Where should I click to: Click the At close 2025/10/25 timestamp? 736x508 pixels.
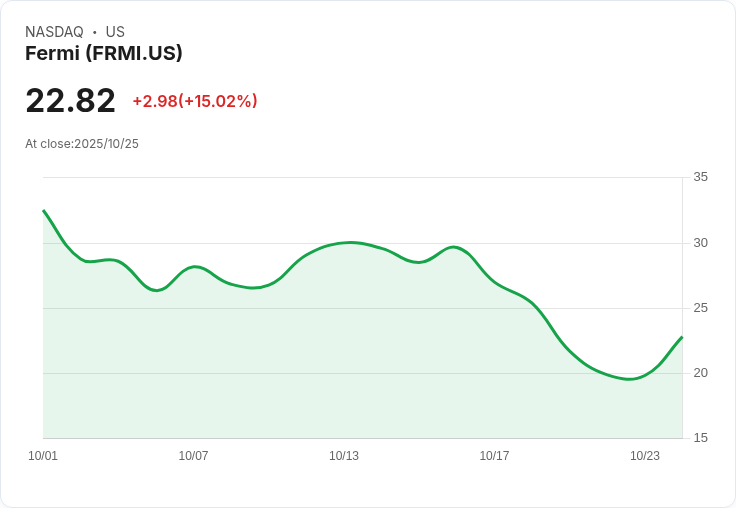(82, 144)
